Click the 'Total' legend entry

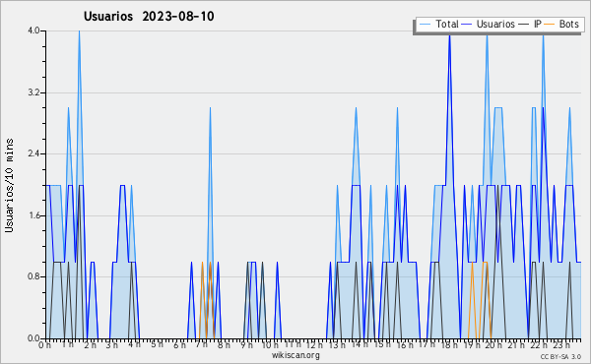tap(438, 24)
